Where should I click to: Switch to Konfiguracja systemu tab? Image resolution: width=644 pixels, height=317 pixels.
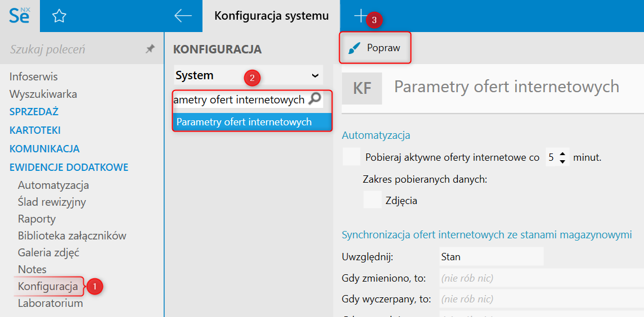click(271, 16)
